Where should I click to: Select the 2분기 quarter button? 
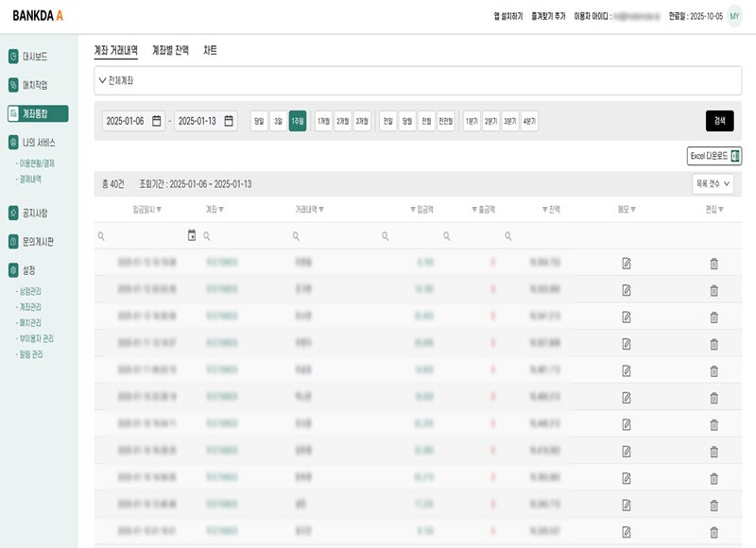[490, 121]
